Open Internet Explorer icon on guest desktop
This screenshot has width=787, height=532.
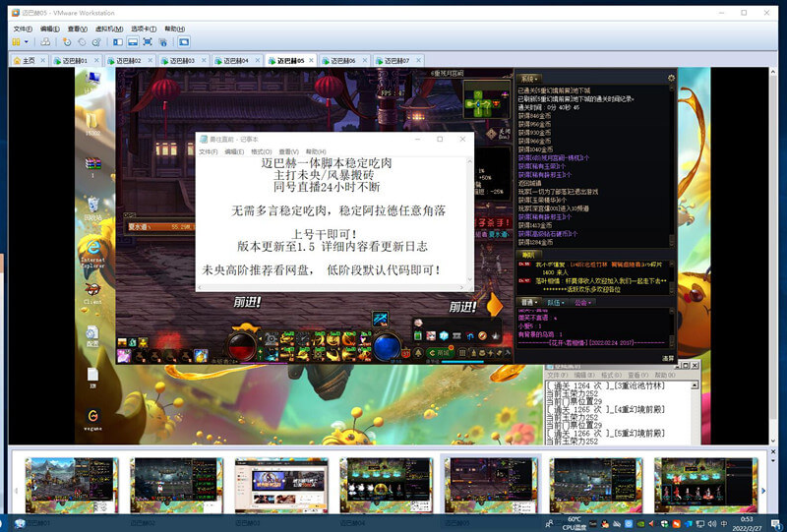pyautogui.click(x=92, y=254)
